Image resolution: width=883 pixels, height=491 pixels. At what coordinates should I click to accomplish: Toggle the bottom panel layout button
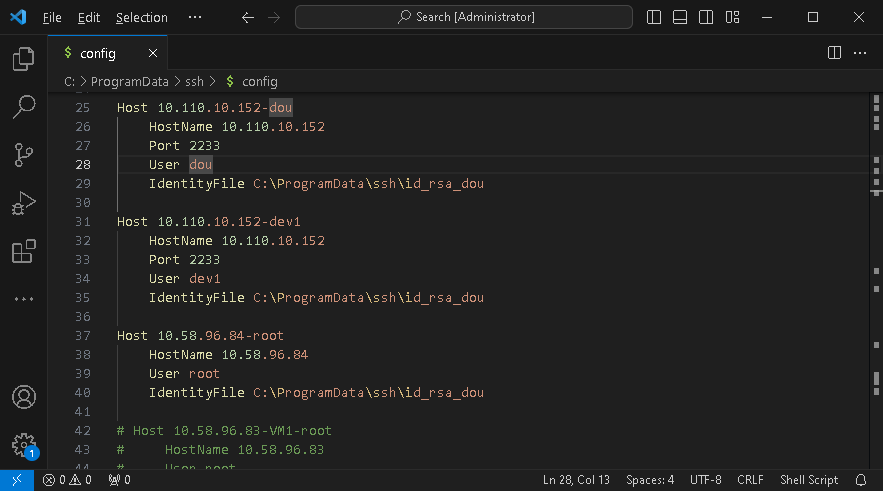(680, 17)
